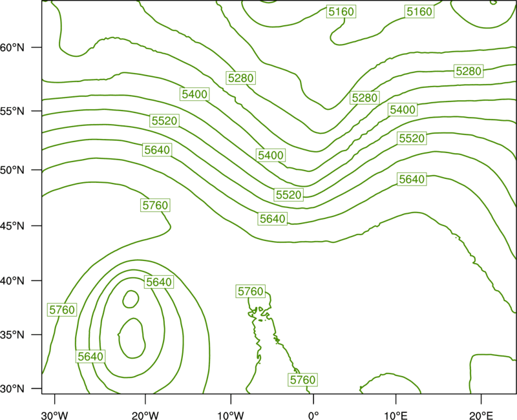Click the southernmost 5640 contour label

click(90, 357)
